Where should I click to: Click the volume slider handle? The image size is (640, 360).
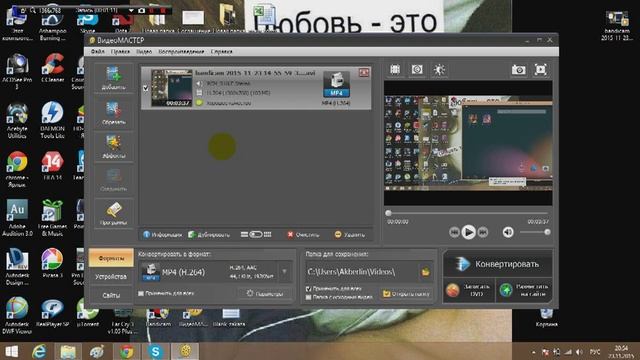pos(547,232)
